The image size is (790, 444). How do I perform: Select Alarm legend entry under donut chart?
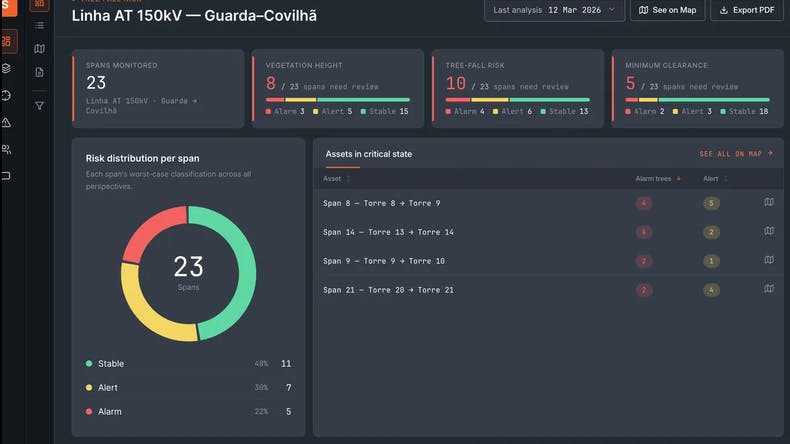coord(188,412)
